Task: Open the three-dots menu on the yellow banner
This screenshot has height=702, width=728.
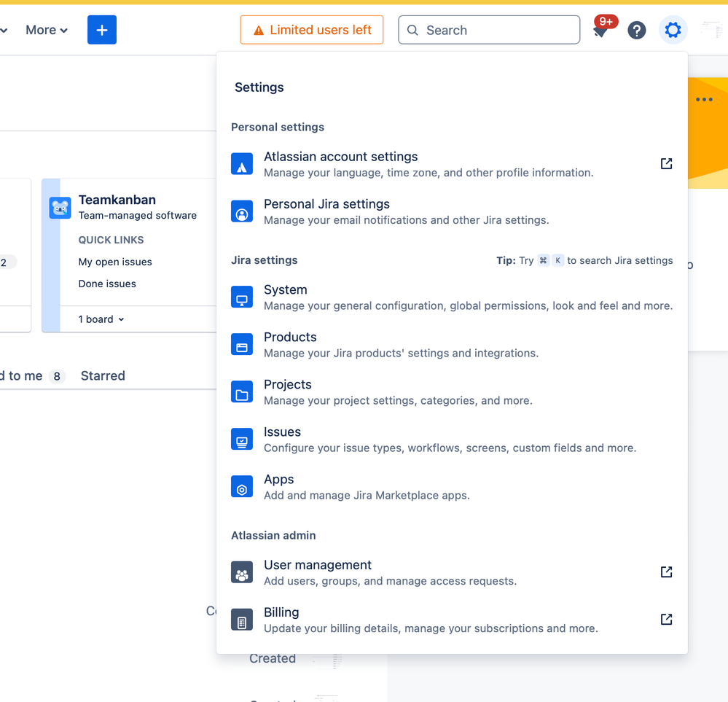Action: 704,99
